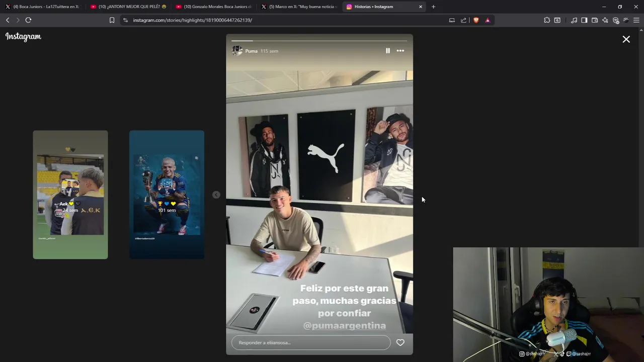
Task: Click the 'Puma' highlight name
Action: 252,51
